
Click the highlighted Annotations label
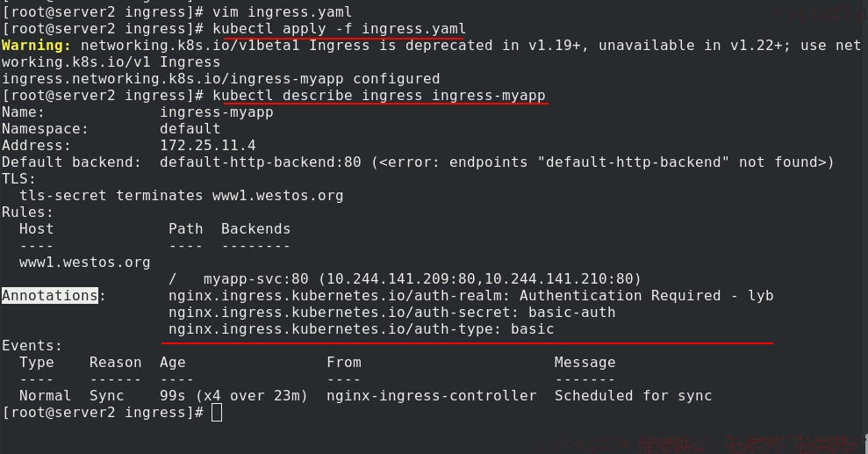(50, 296)
